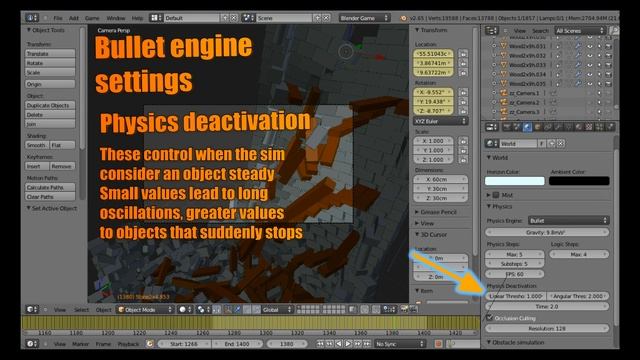Viewport: 640px width, 360px height.
Task: Toggle visibility of Wood2x9h.031
Action: click(590, 46)
